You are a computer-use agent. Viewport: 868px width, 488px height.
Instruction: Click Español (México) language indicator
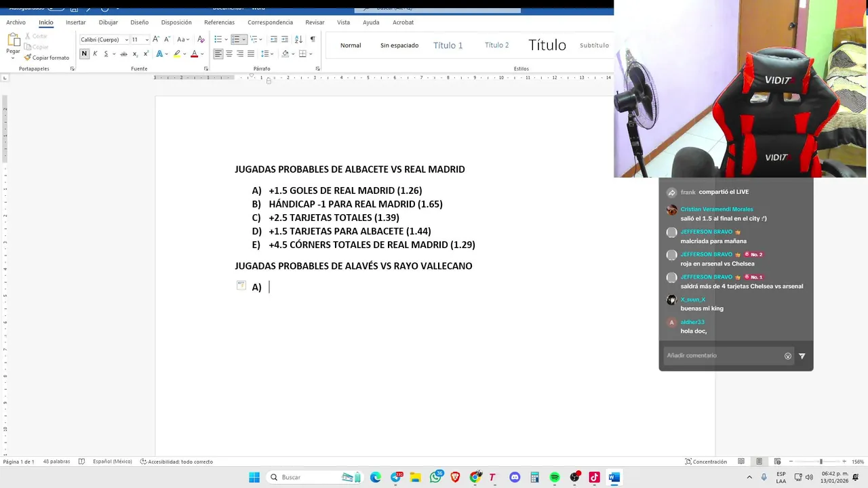[x=113, y=462]
